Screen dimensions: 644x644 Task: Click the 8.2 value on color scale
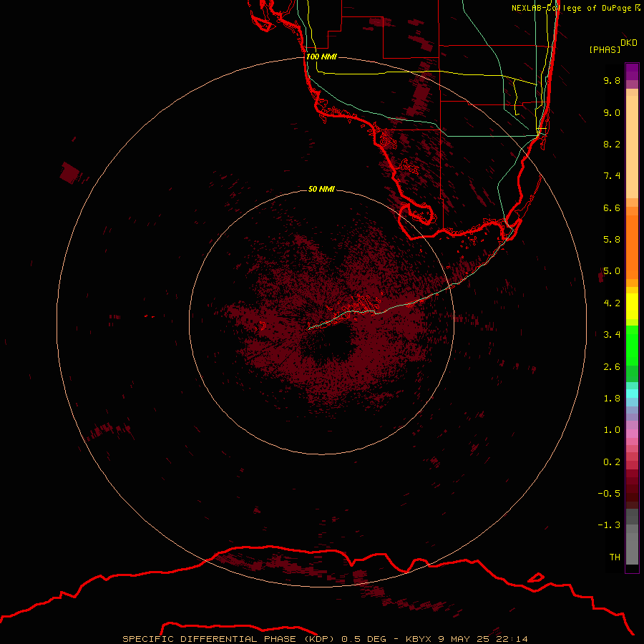612,144
